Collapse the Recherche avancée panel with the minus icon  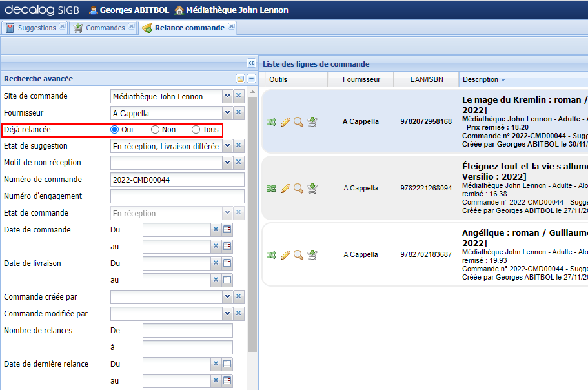250,78
